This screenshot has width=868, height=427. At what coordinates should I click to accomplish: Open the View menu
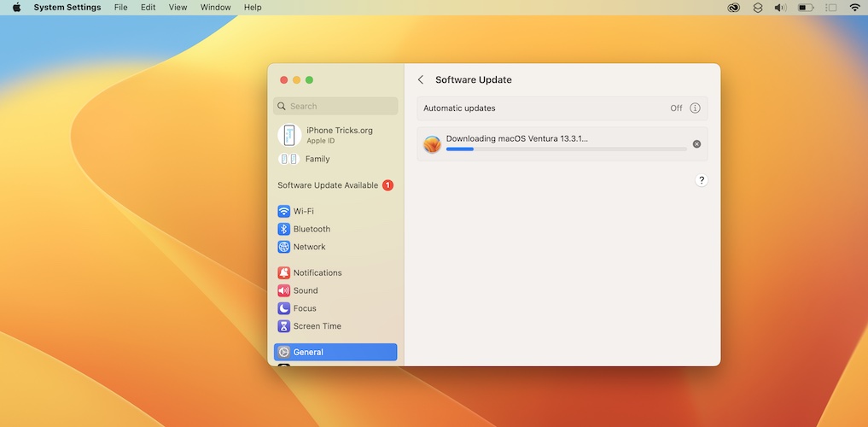[x=178, y=7]
